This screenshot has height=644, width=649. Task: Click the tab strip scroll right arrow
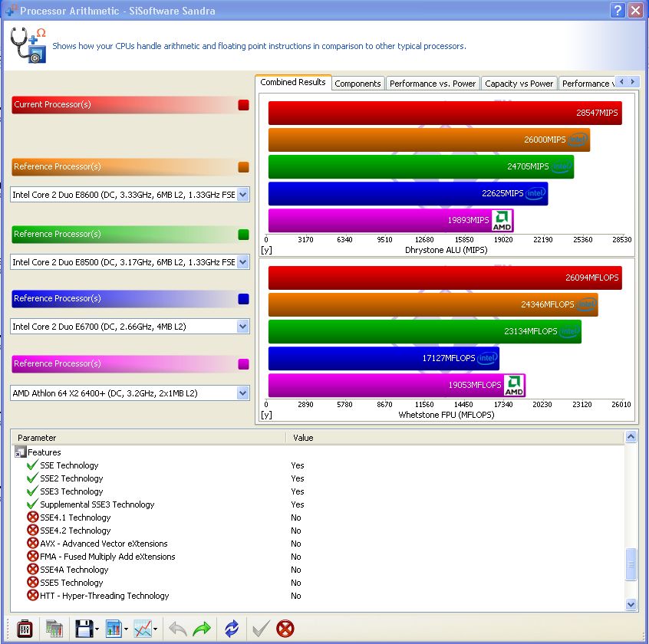point(633,82)
